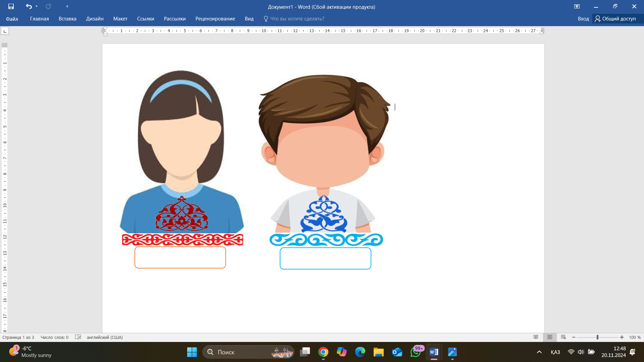The height and width of the screenshot is (362, 644).
Task: Switch to Read Mode view
Action: 536,337
